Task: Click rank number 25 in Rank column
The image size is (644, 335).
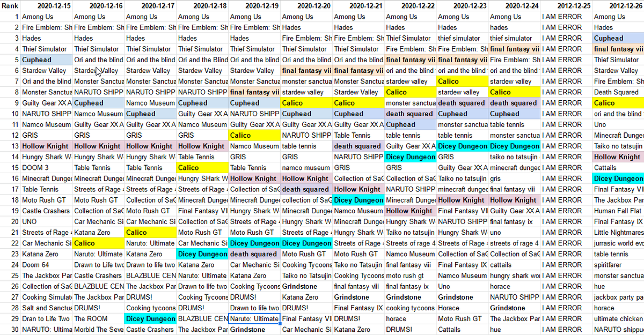Action: pyautogui.click(x=10, y=276)
